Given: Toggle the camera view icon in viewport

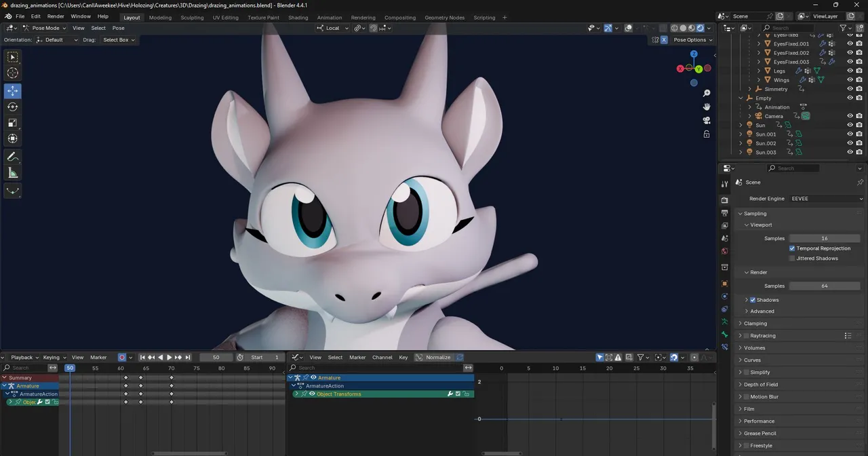Looking at the screenshot, I should 707,121.
